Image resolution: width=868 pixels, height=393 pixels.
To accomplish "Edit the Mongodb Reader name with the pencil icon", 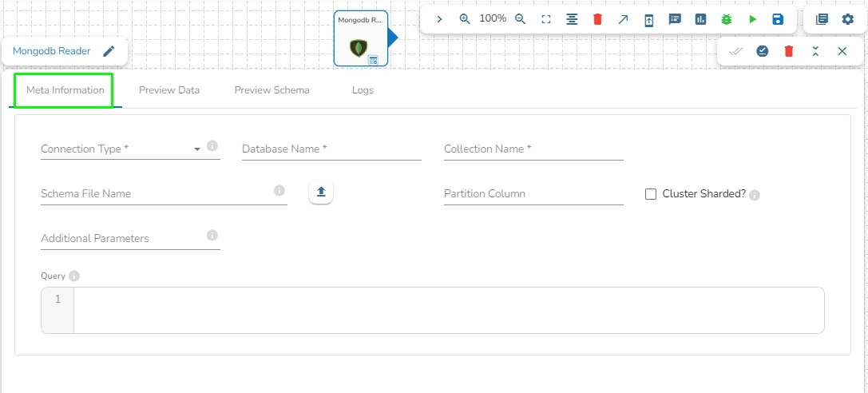I will tap(109, 51).
